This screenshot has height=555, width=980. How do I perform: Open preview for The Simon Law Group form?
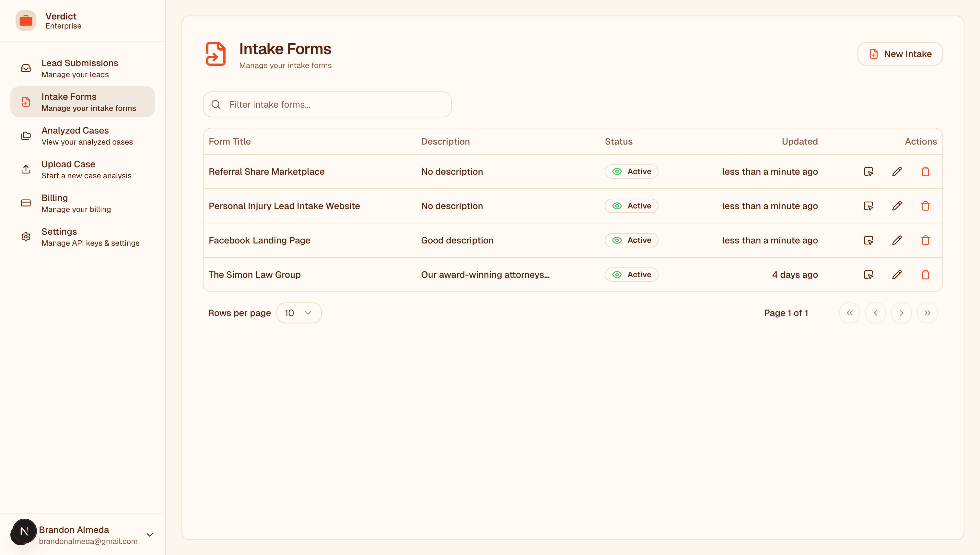pyautogui.click(x=869, y=275)
